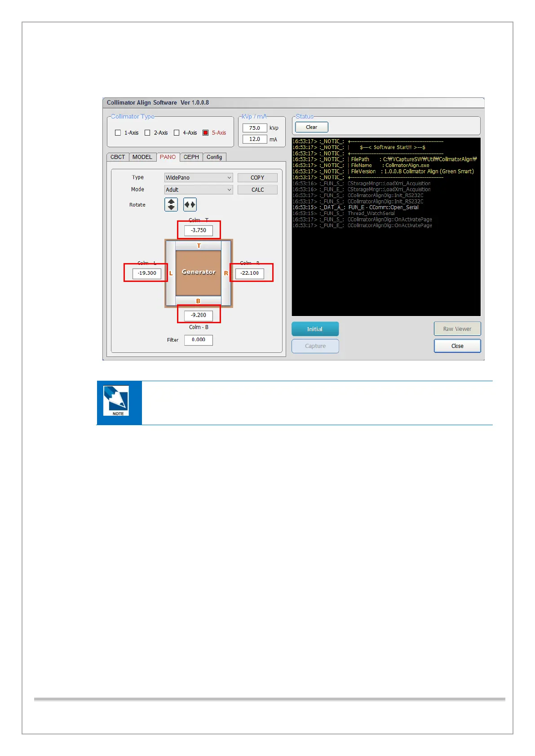Click the Generator block in the diagram
The width and height of the screenshot is (535, 756).
click(x=199, y=272)
